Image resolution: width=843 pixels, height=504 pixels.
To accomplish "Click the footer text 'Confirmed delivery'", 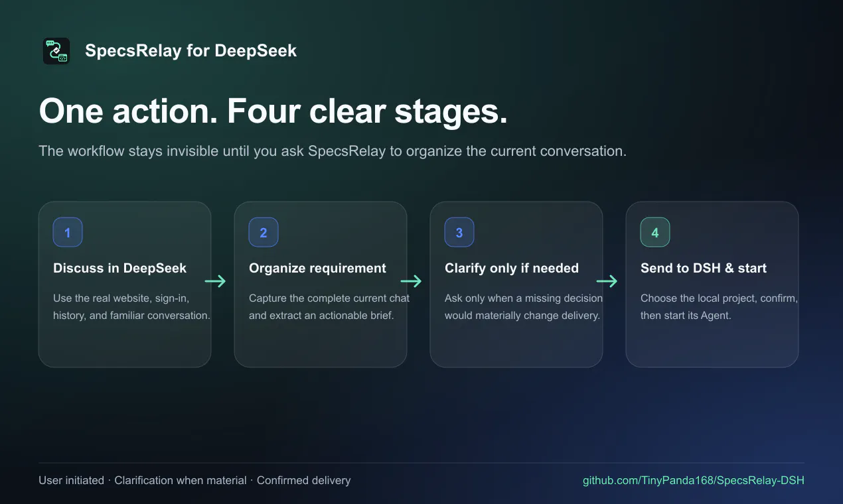I will 304,480.
